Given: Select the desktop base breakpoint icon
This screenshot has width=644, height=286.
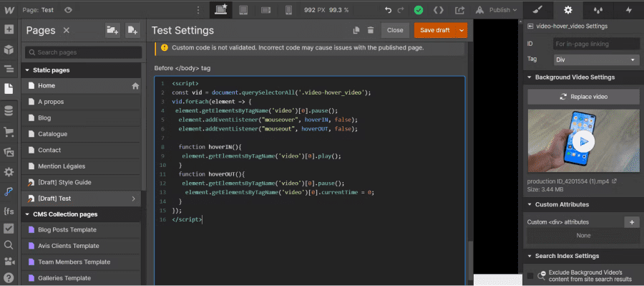Looking at the screenshot, I should [x=220, y=10].
